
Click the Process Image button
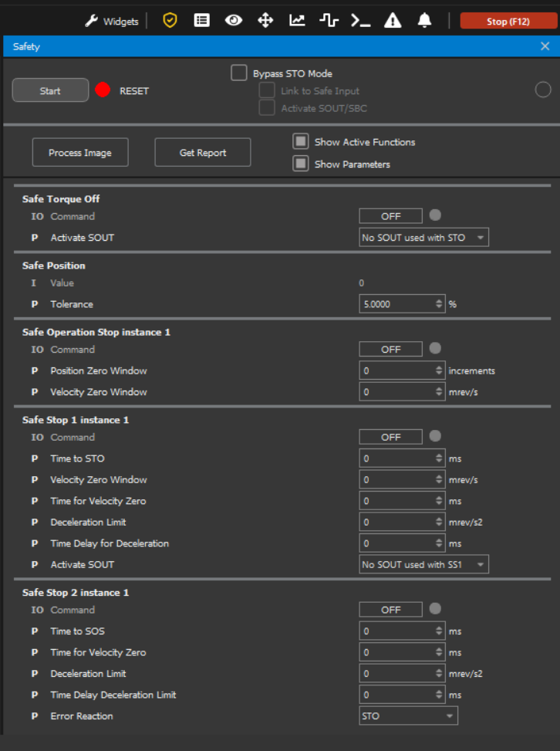coord(80,153)
